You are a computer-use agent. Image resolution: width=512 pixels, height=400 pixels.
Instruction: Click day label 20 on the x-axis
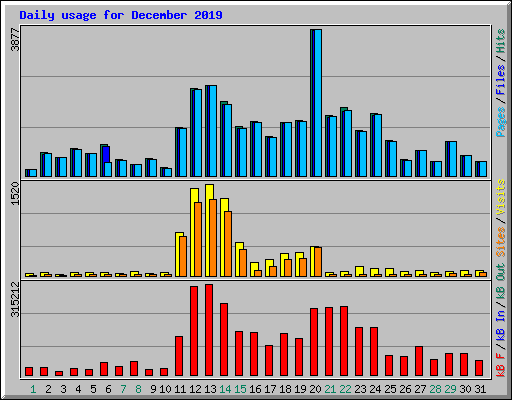(x=315, y=389)
